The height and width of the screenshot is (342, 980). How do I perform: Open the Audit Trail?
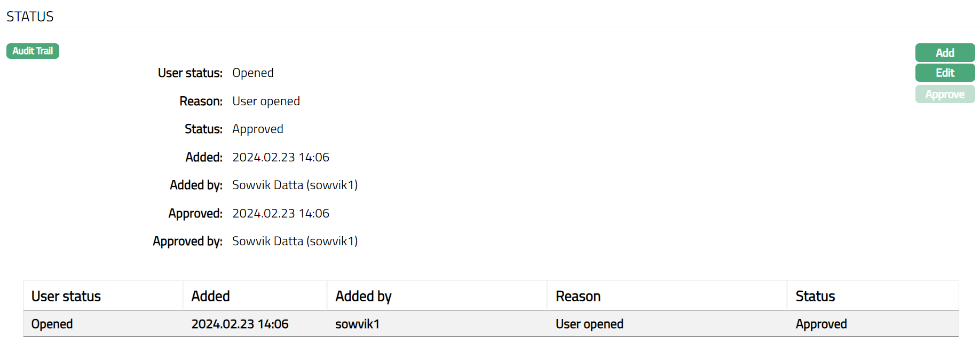point(33,51)
